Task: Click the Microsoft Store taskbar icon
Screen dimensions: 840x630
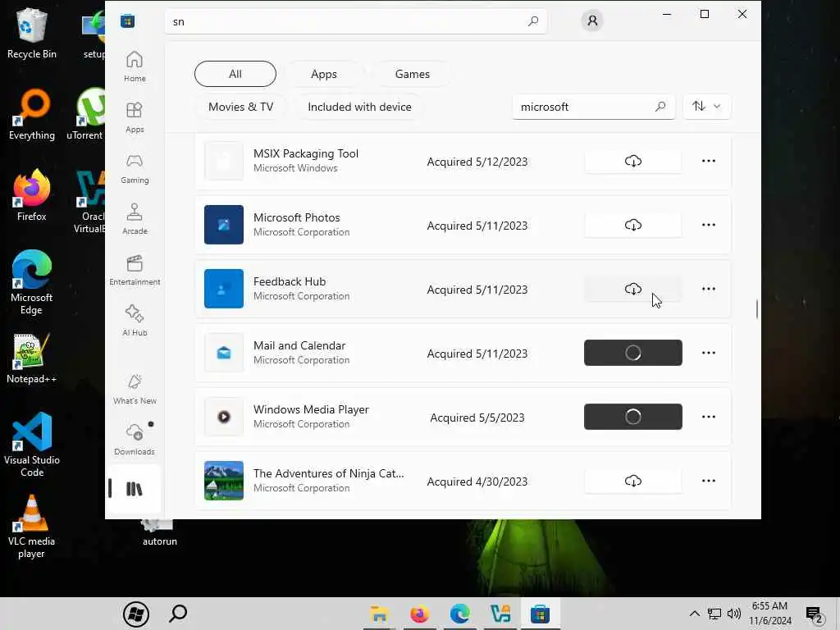Action: click(x=540, y=614)
